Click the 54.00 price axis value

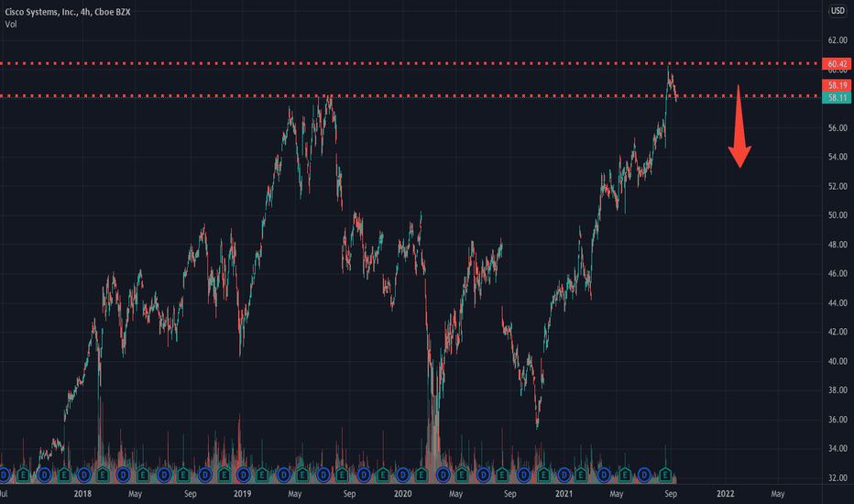(x=838, y=157)
